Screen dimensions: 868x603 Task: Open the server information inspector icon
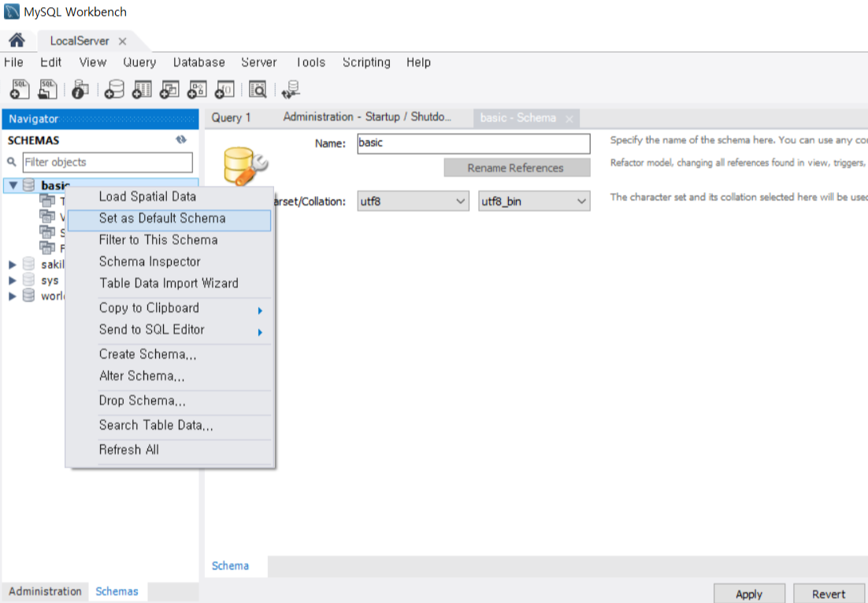pos(80,89)
